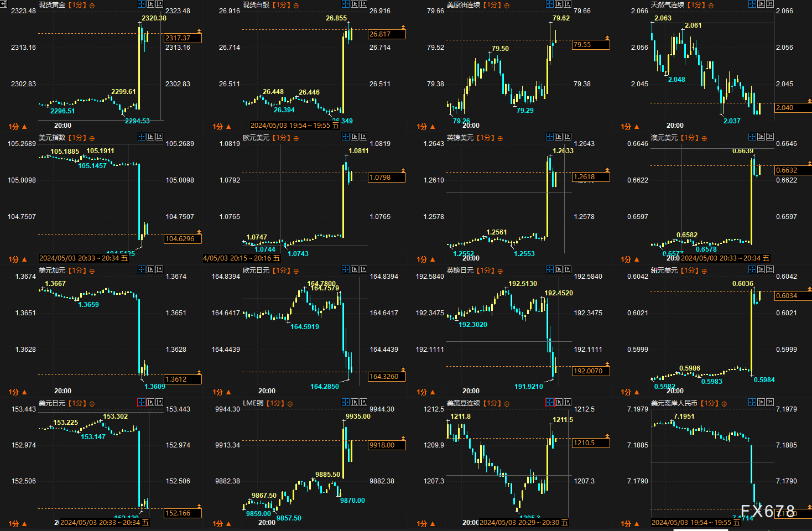Select the 【1分】 label next to 澳元美元

click(x=689, y=138)
